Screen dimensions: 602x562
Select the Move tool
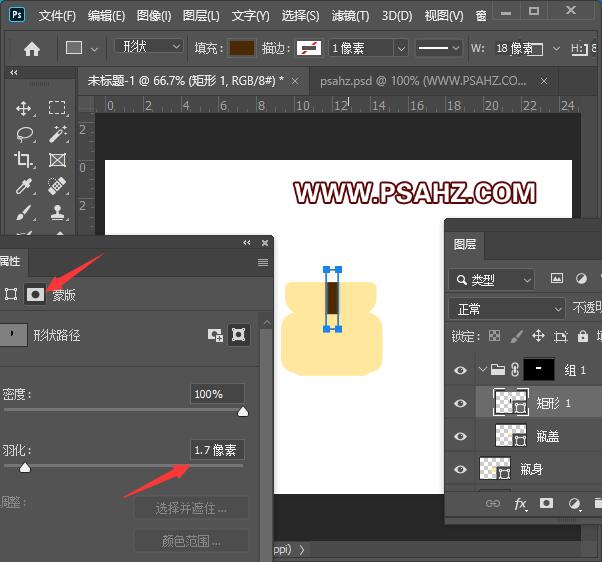[24, 109]
